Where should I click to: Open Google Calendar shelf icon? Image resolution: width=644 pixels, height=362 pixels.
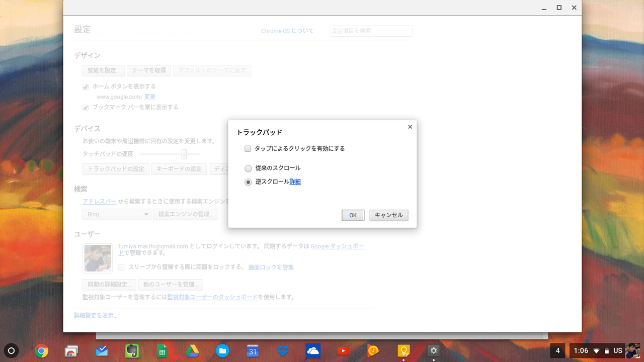tap(253, 351)
